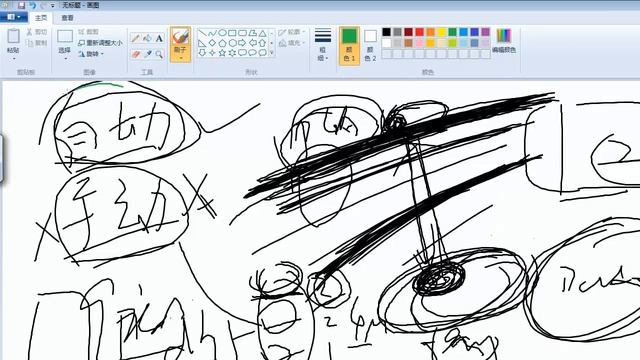Screen dimensions: 640x360
Task: Open the 轮廓 (Outline) dropdown
Action: [x=292, y=32]
